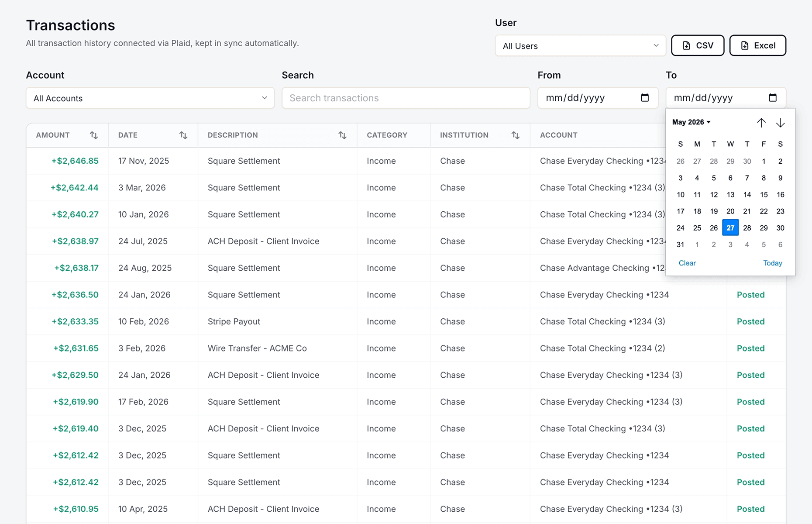Click the AMOUNT column header
812x524 pixels.
point(53,135)
